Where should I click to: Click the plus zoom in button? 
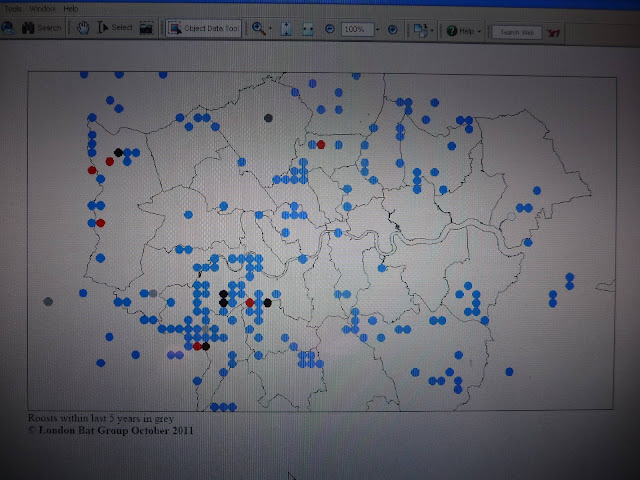pos(392,29)
